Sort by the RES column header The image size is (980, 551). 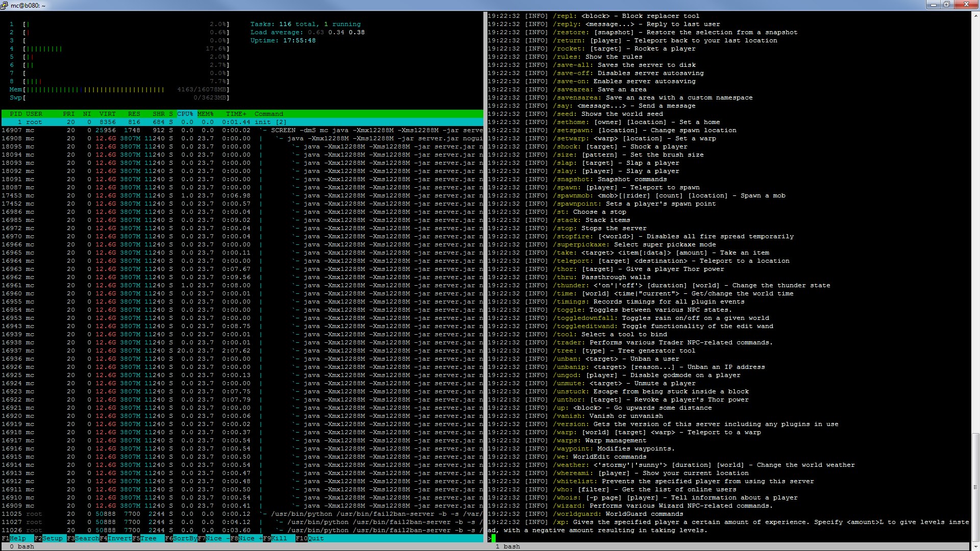134,114
